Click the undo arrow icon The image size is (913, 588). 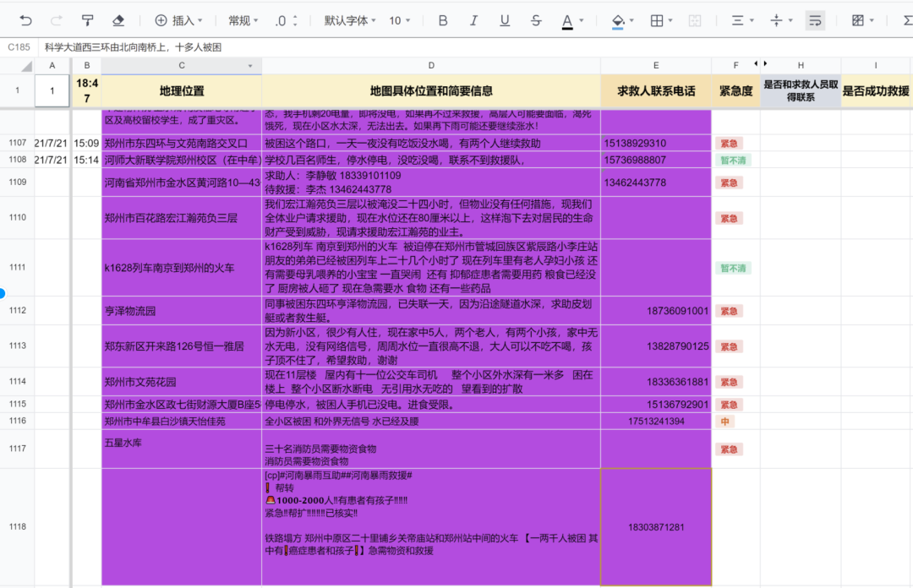25,21
